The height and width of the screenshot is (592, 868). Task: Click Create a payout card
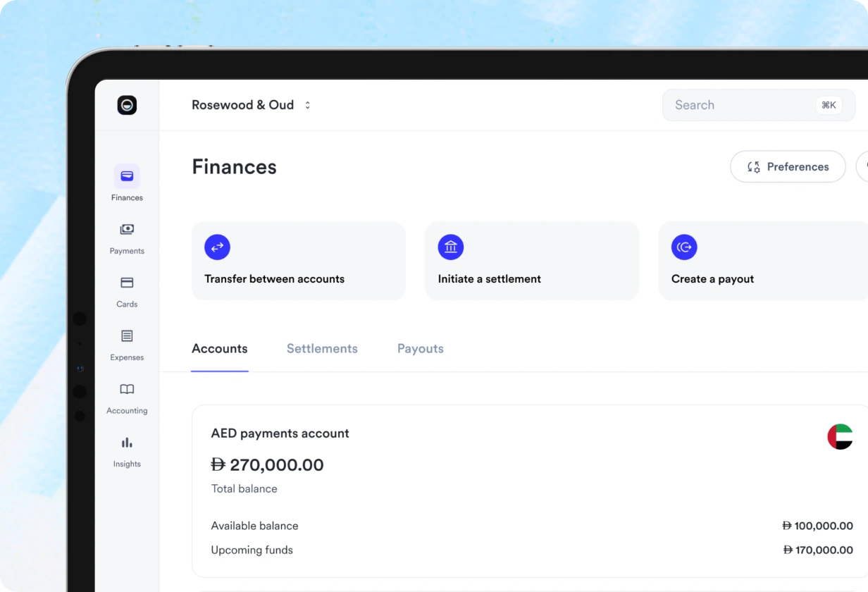(x=764, y=261)
